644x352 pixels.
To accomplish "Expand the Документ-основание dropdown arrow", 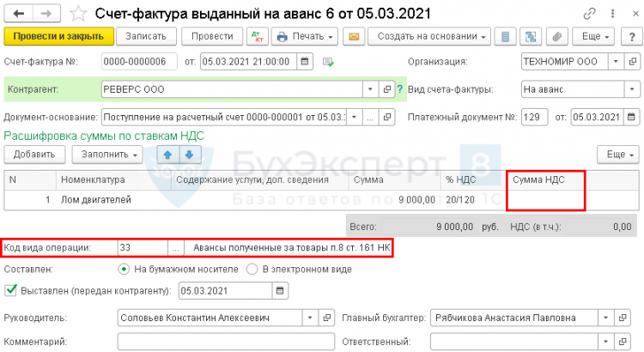I will coord(354,117).
